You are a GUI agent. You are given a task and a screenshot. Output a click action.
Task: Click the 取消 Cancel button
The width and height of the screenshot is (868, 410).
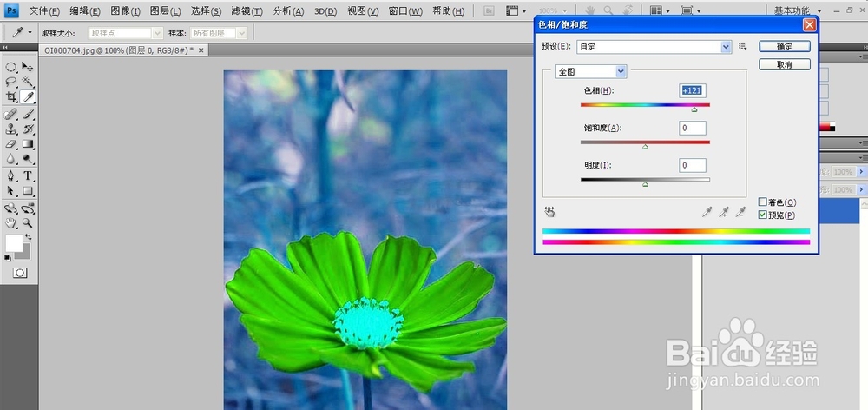(785, 64)
